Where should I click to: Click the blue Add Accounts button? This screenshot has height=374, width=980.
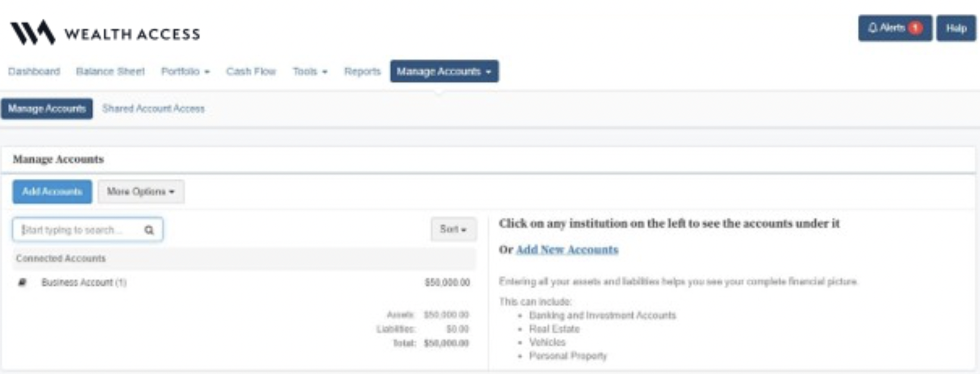point(52,192)
